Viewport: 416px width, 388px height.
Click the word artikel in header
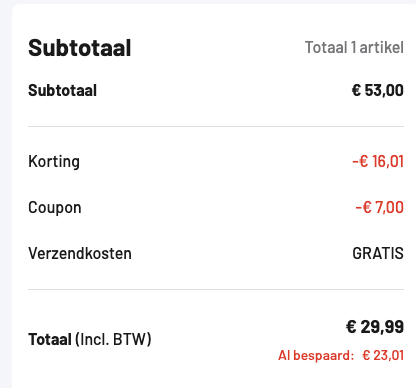[382, 47]
